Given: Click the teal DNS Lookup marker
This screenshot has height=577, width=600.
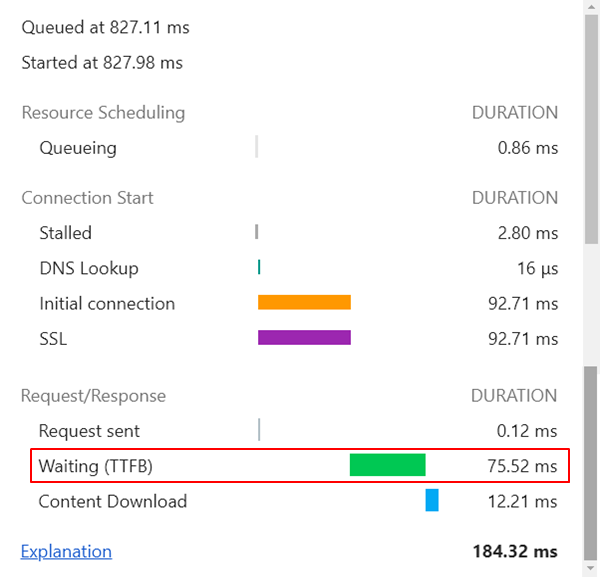Looking at the screenshot, I should (259, 267).
